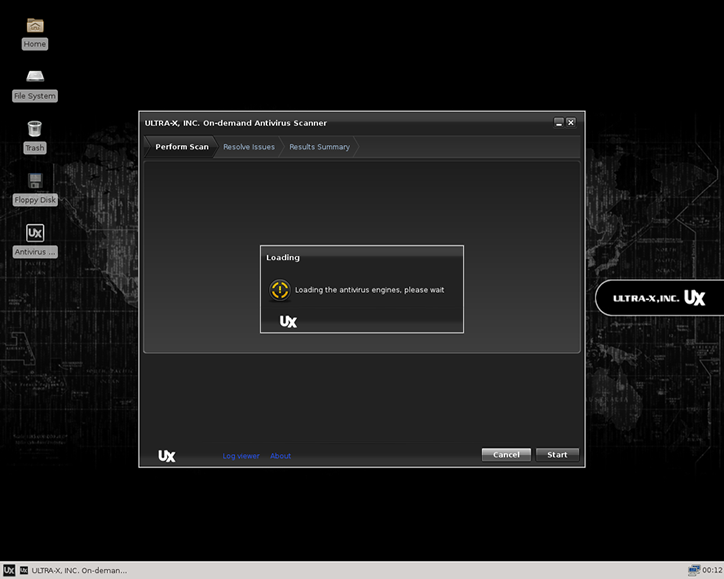This screenshot has height=579, width=724.
Task: Click the 'Loading the antivirus engines' message
Action: pyautogui.click(x=369, y=290)
